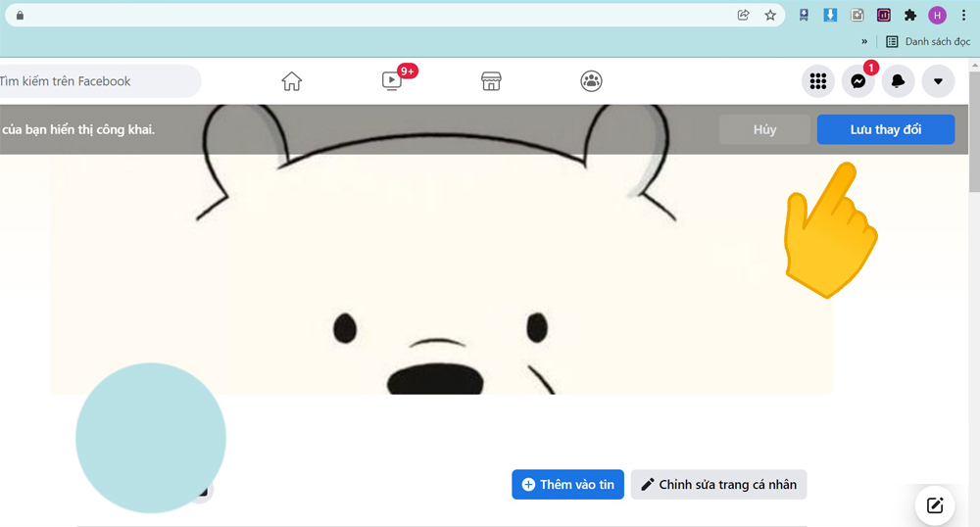This screenshot has width=980, height=527.
Task: Open Messenger chats icon
Action: [x=857, y=81]
